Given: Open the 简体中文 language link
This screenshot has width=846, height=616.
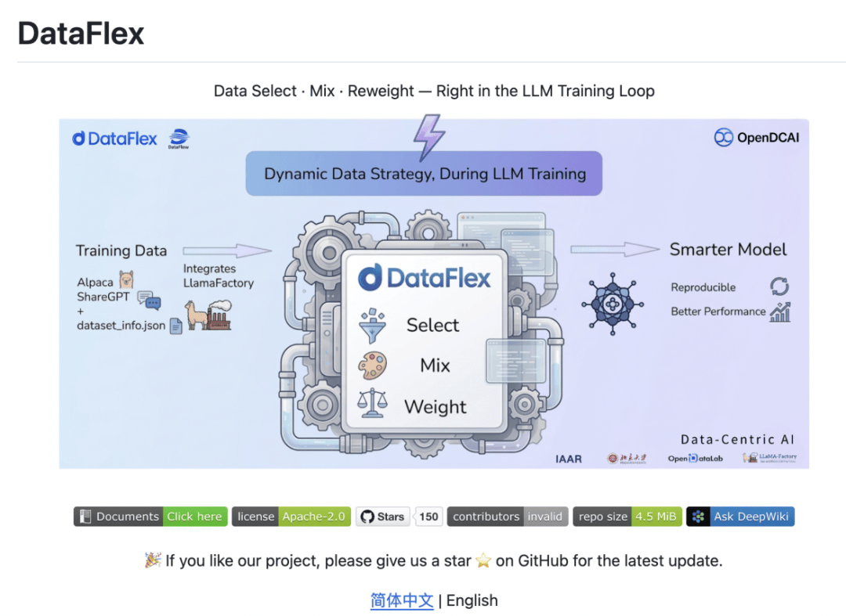Looking at the screenshot, I should 402,600.
